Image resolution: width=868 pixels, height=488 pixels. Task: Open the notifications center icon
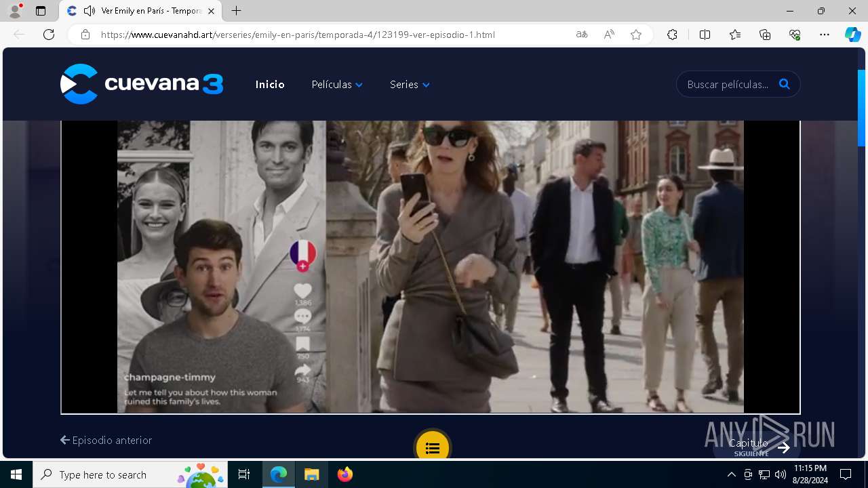[x=846, y=474]
